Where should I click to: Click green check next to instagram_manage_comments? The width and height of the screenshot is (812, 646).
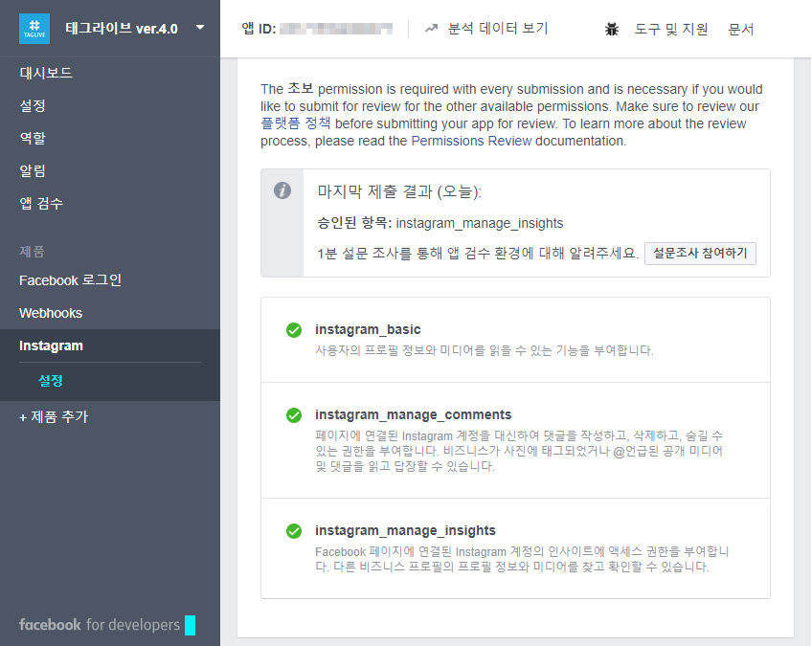[294, 415]
